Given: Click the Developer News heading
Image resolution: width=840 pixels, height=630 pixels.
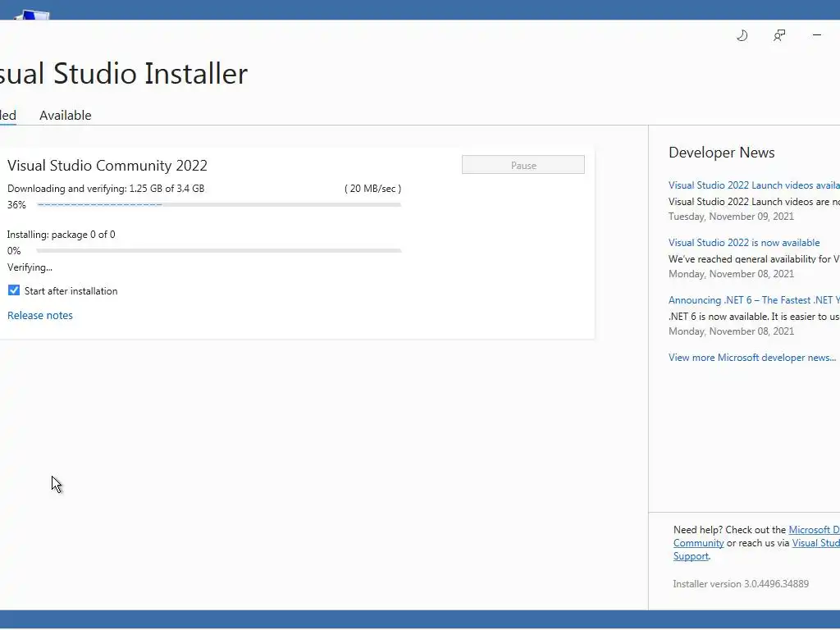Looking at the screenshot, I should (722, 153).
